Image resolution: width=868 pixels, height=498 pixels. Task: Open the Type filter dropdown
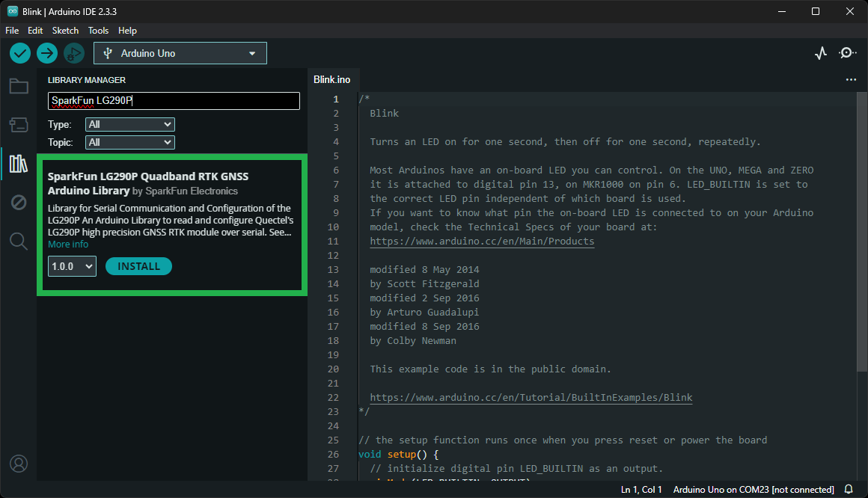click(x=130, y=124)
